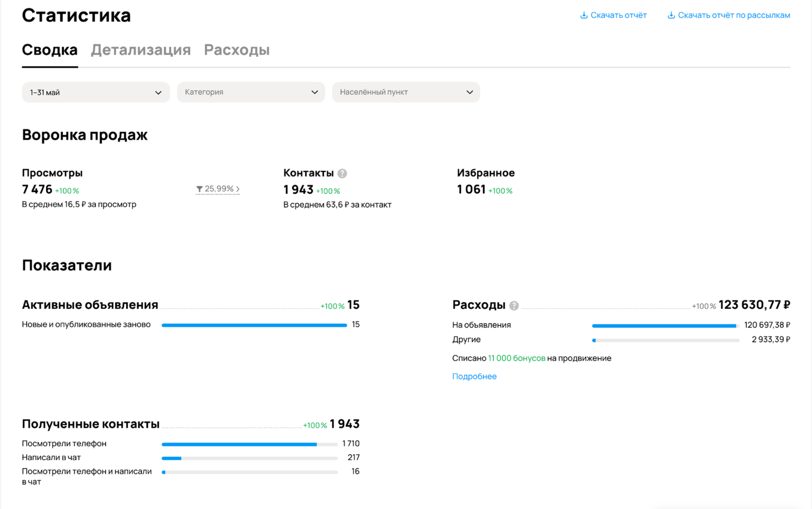Click the help icon next to Расходы

pos(514,305)
